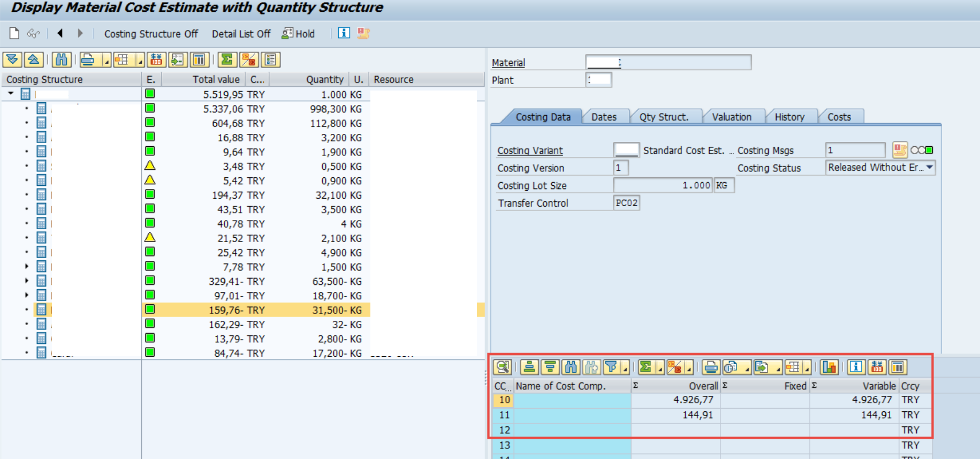Click the currency icon above costing structure
Viewport: 980px width, 459px height.
pyautogui.click(x=156, y=59)
